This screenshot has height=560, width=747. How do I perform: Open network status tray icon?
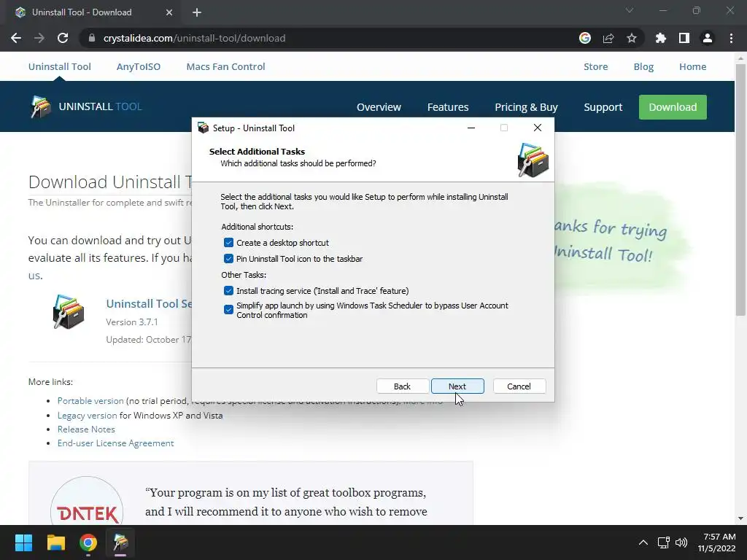coord(664,542)
